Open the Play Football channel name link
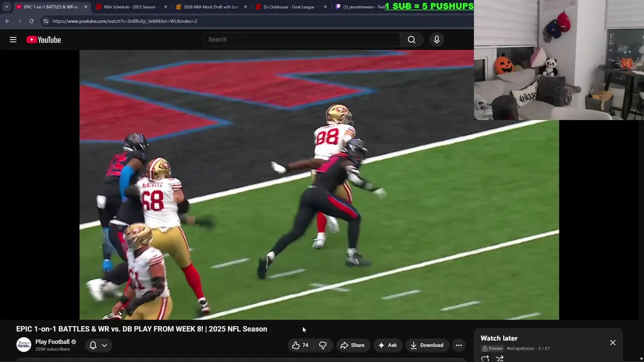This screenshot has width=644, height=362. click(52, 342)
